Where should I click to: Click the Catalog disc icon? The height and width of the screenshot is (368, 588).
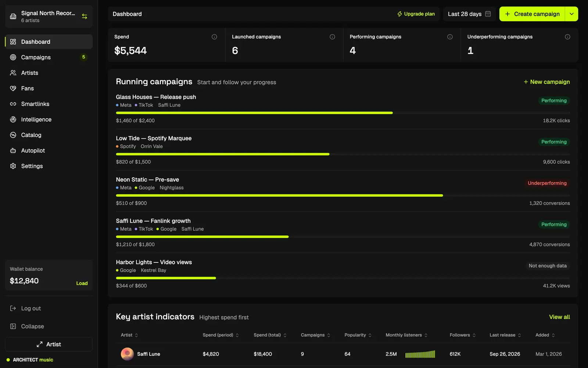coord(13,135)
